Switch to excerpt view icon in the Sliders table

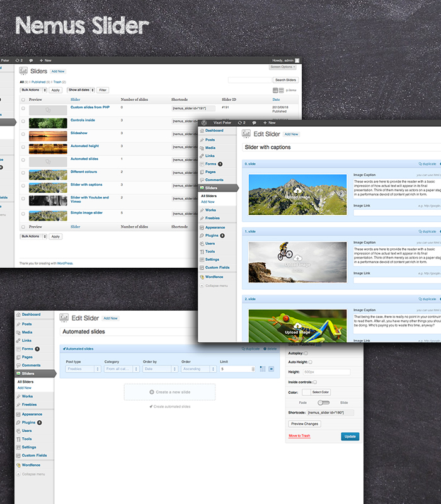281,90
